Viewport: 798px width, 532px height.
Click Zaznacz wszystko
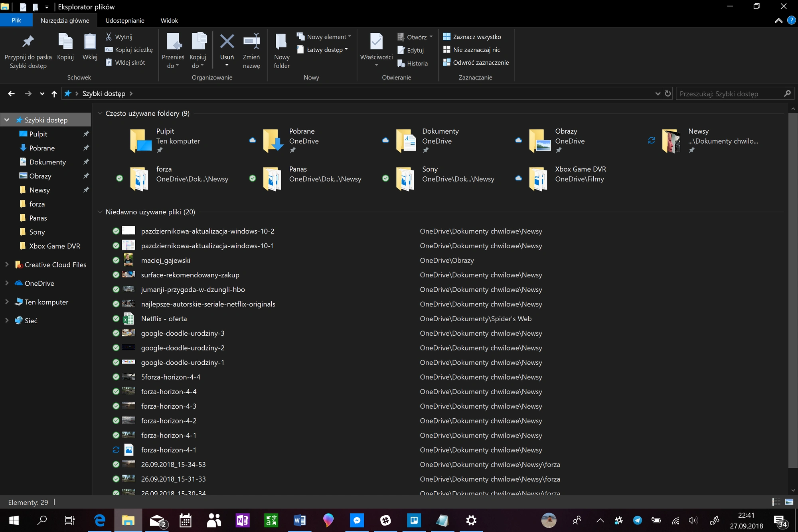pos(472,37)
